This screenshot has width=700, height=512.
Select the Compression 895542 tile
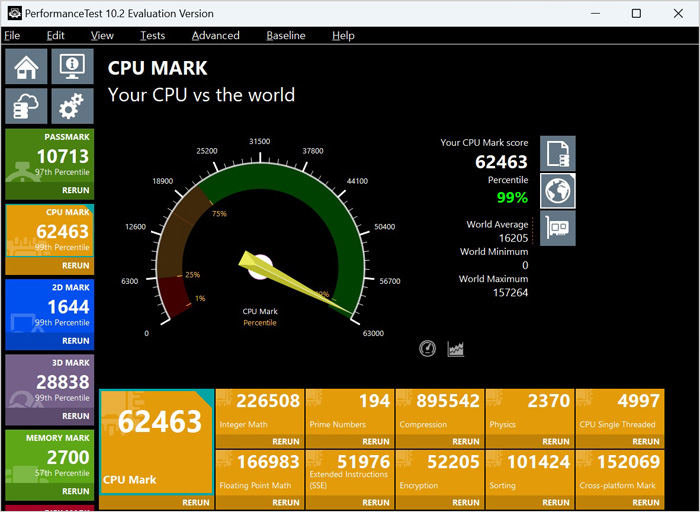(440, 412)
